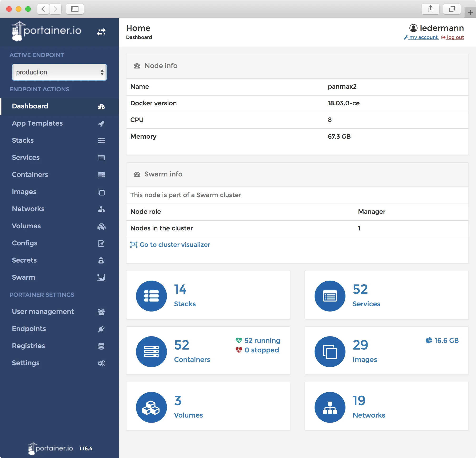Viewport: 476px width, 458px height.
Task: Open Safari share button
Action: coord(430,9)
